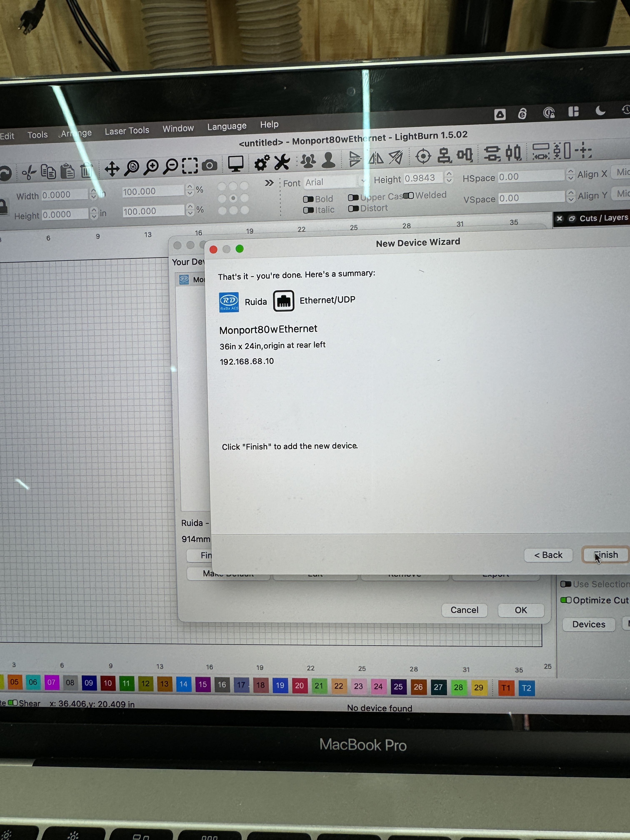Click the Ruida RD logo icon
The image size is (630, 840).
pyautogui.click(x=229, y=302)
